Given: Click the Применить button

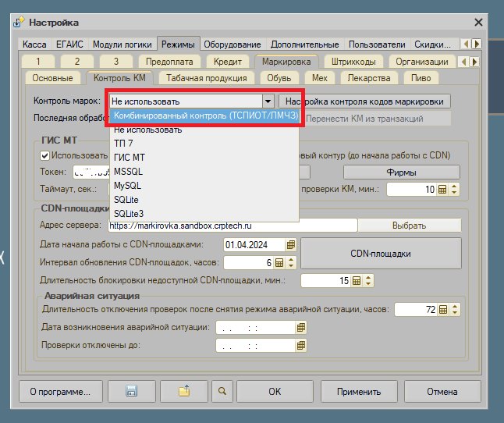Looking at the screenshot, I should 359,391.
